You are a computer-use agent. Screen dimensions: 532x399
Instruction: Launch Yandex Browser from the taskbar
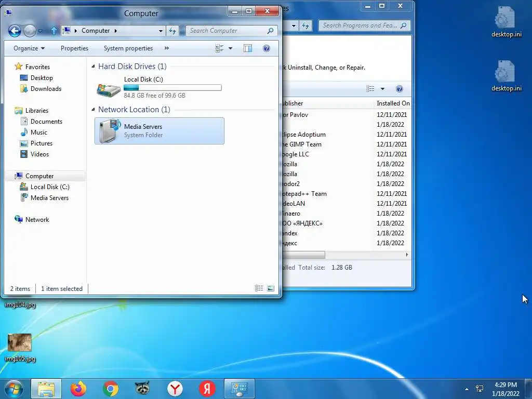coord(175,389)
